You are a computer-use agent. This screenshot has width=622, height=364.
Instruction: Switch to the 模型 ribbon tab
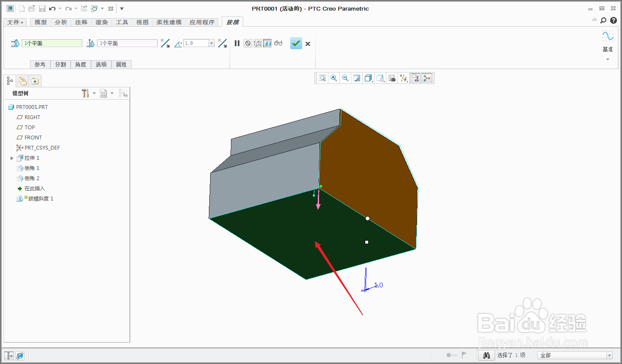pyautogui.click(x=41, y=22)
